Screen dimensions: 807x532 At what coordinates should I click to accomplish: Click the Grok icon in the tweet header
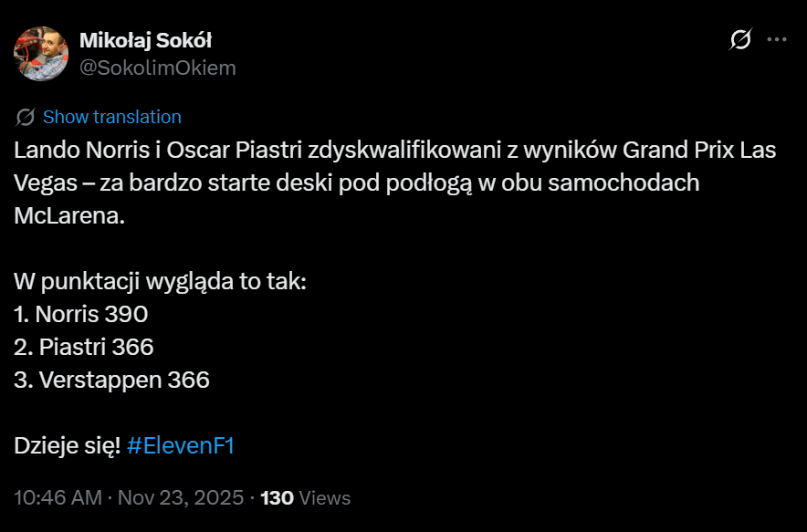(x=740, y=40)
